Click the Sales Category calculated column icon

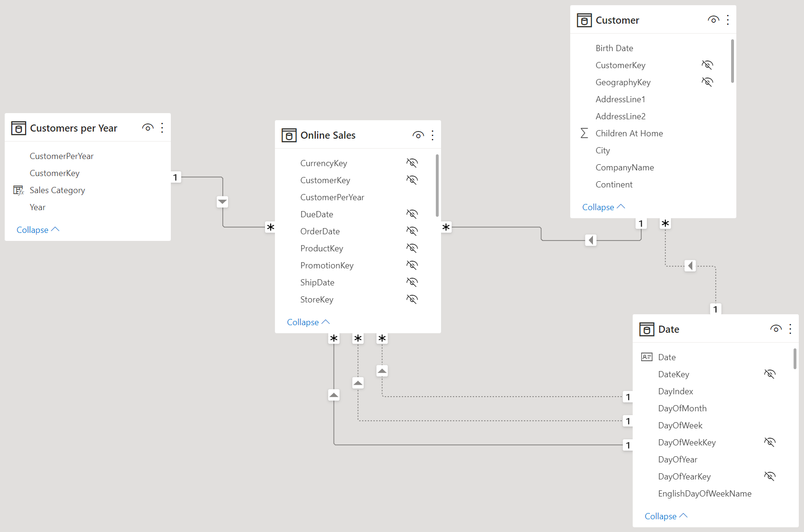coord(18,190)
